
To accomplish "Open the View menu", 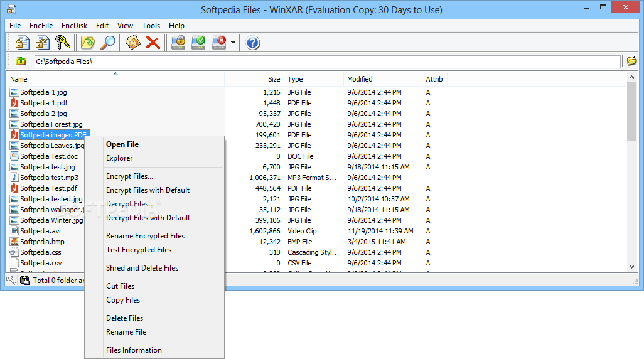I will pos(125,26).
